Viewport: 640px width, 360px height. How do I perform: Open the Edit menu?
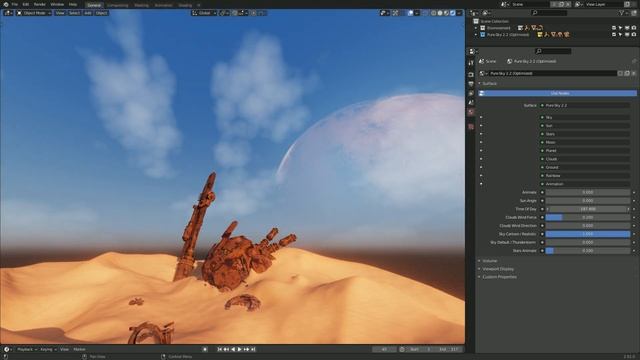pyautogui.click(x=26, y=4)
